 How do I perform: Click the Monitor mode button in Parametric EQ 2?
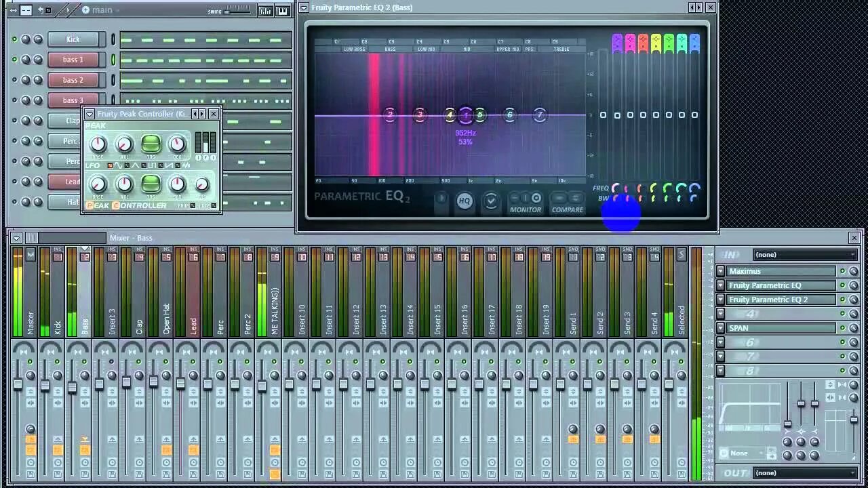pyautogui.click(x=526, y=201)
